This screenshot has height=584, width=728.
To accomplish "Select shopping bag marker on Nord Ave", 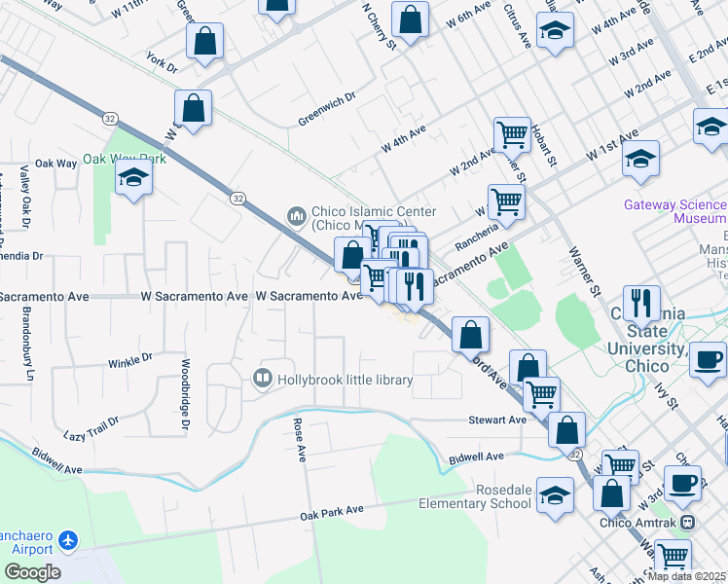I will (x=470, y=336).
